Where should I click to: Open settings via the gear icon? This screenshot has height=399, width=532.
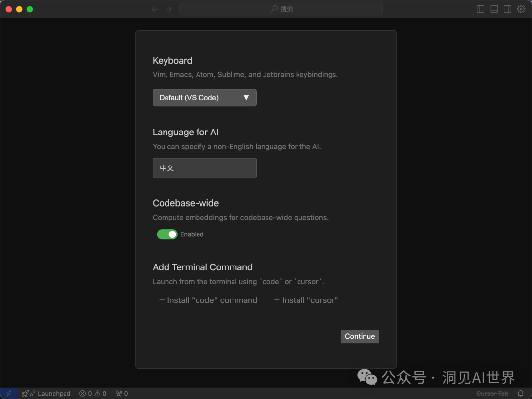(x=521, y=9)
